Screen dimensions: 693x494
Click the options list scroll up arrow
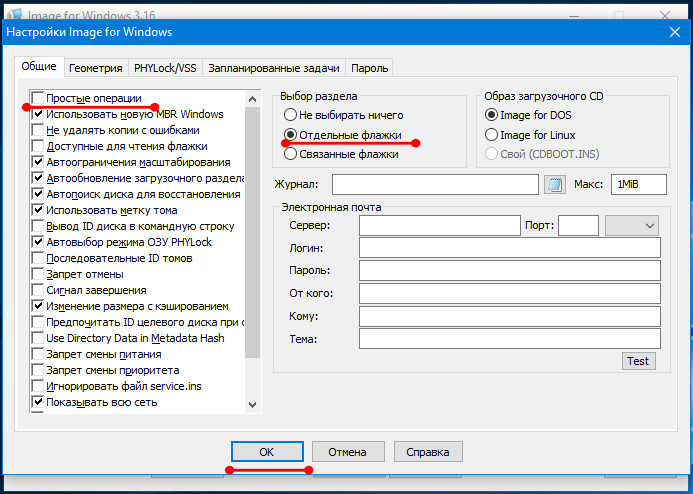click(252, 99)
